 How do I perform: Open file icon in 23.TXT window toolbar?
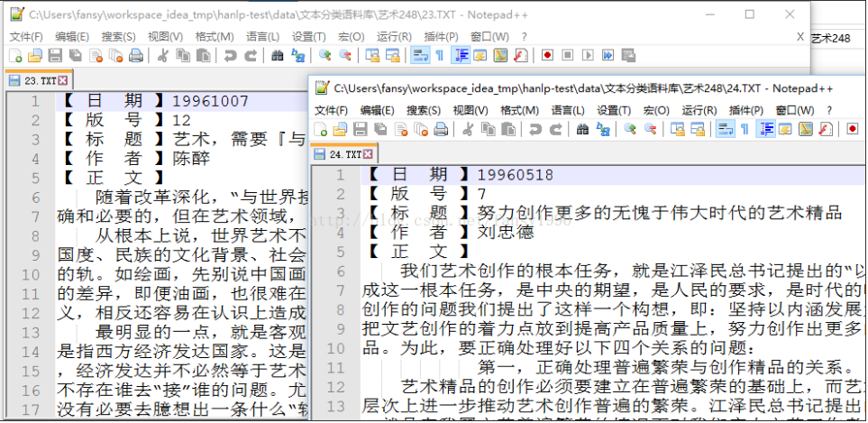[35, 55]
